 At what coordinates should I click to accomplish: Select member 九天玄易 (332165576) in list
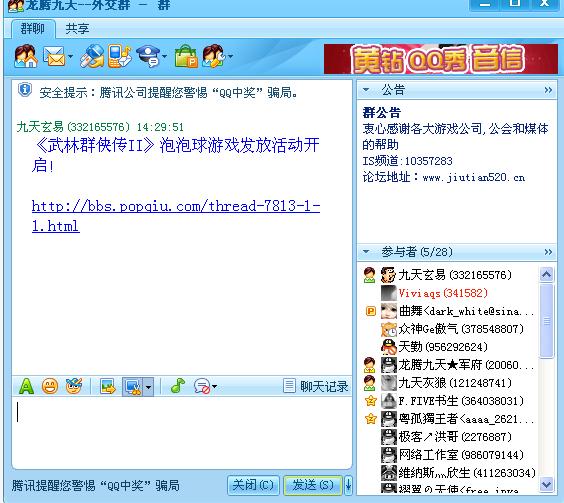tap(449, 275)
